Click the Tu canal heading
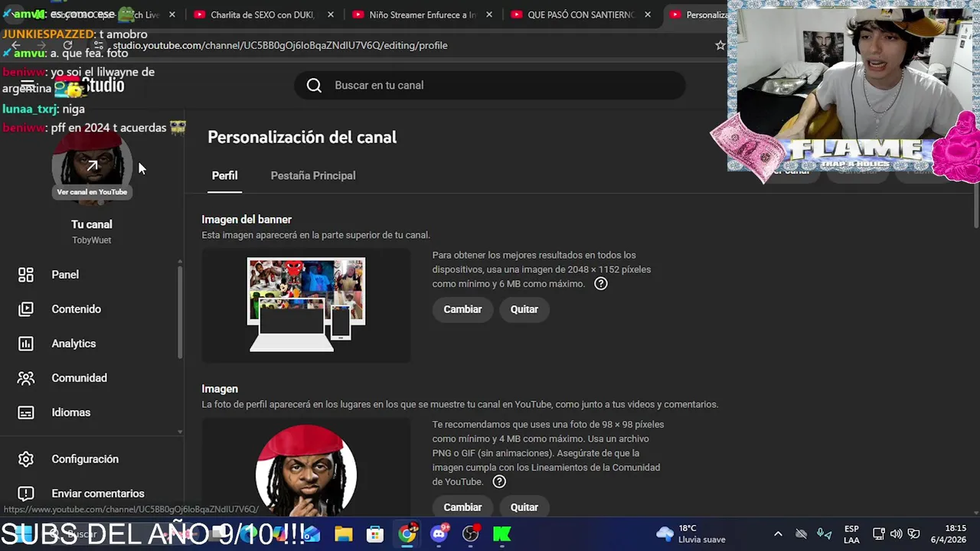Screen dimensions: 980x551 (x=92, y=224)
